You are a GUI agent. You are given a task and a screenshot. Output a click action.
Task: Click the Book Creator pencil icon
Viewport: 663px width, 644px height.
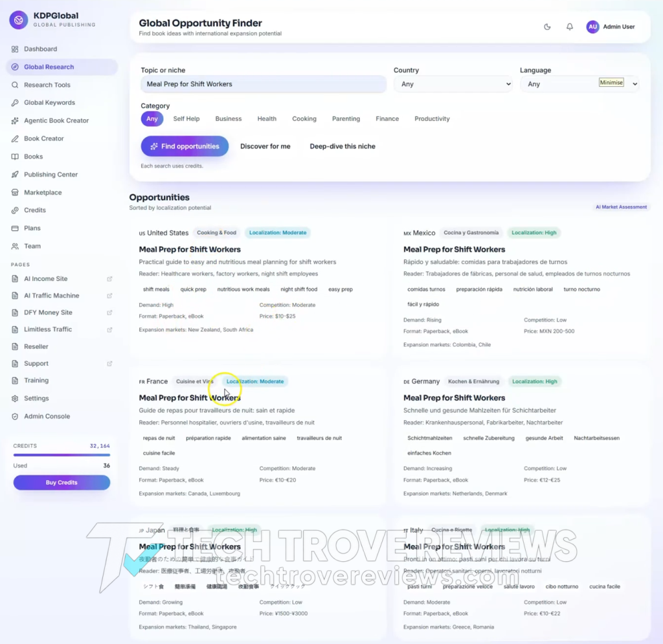pos(16,139)
